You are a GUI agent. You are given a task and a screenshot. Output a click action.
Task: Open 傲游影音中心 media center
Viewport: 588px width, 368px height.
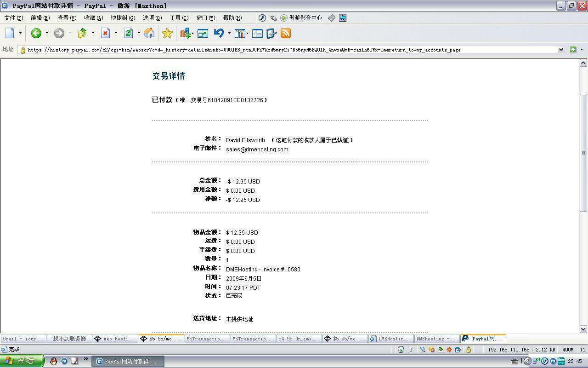pyautogui.click(x=302, y=18)
